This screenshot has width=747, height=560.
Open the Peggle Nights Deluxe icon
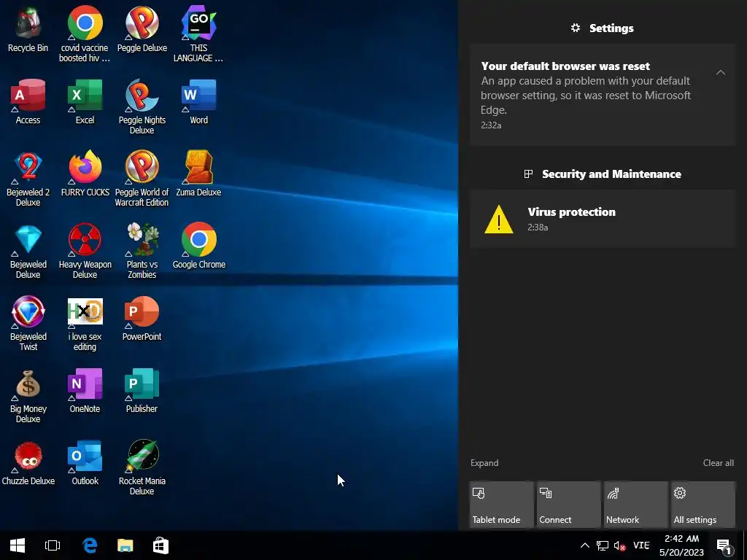[x=142, y=106]
